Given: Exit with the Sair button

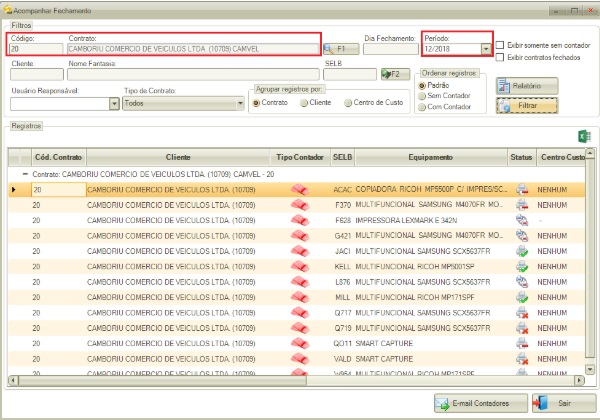Looking at the screenshot, I should pos(564,403).
